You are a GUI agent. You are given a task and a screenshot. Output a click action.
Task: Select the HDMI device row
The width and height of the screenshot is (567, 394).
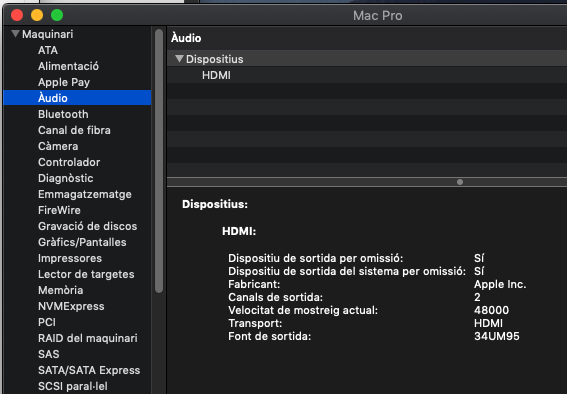tap(367, 75)
